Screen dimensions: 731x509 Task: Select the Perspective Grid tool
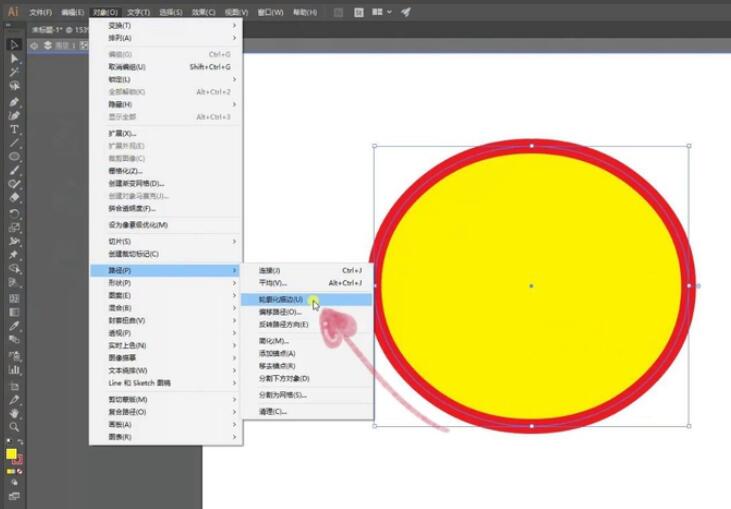coord(14,282)
